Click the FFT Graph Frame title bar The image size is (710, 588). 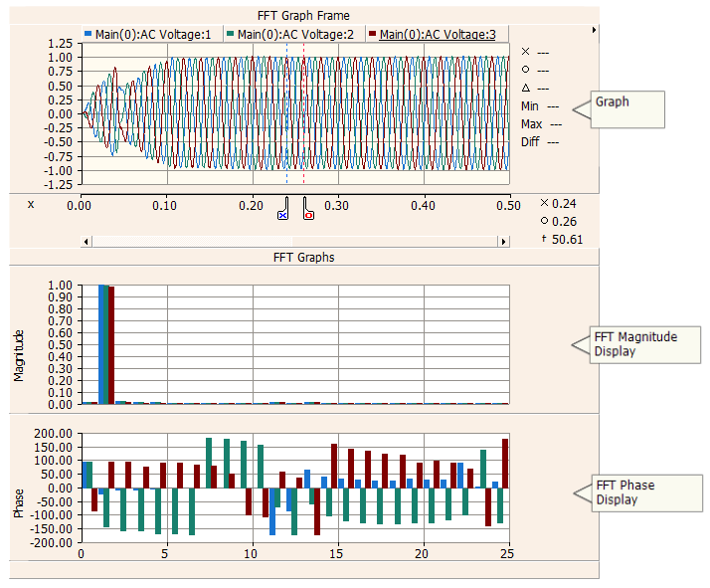303,15
